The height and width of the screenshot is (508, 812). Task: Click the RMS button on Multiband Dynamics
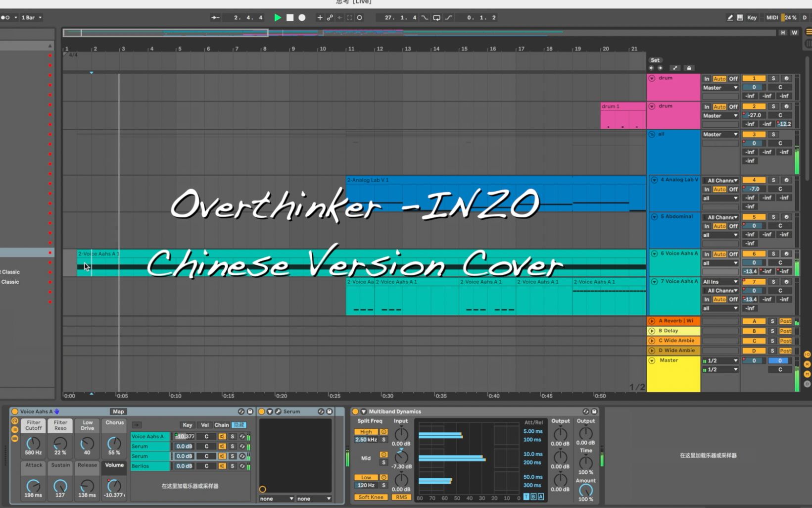(x=401, y=497)
